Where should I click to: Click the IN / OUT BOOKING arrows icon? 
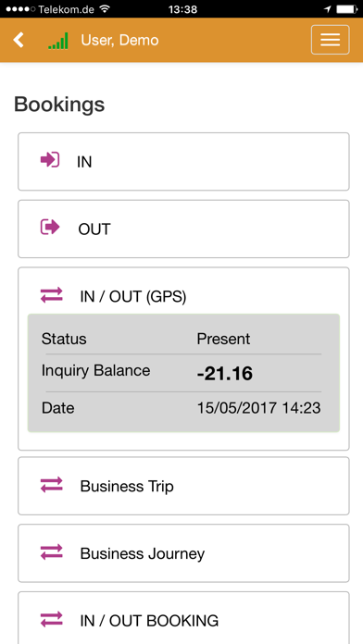(51, 619)
